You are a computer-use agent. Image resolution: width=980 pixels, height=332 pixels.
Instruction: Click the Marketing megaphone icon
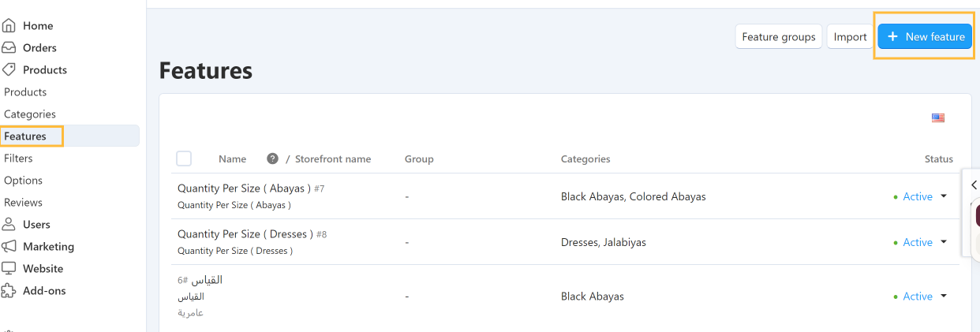pos(9,246)
